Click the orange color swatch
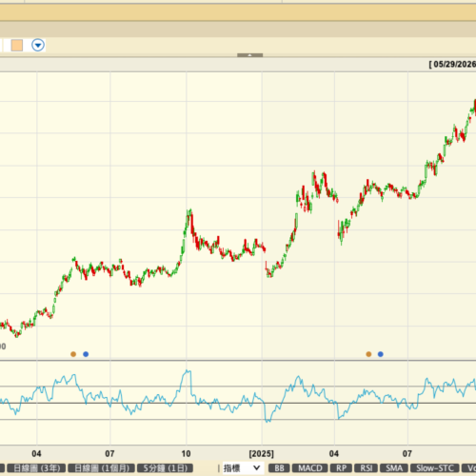476x476 pixels. (x=17, y=45)
